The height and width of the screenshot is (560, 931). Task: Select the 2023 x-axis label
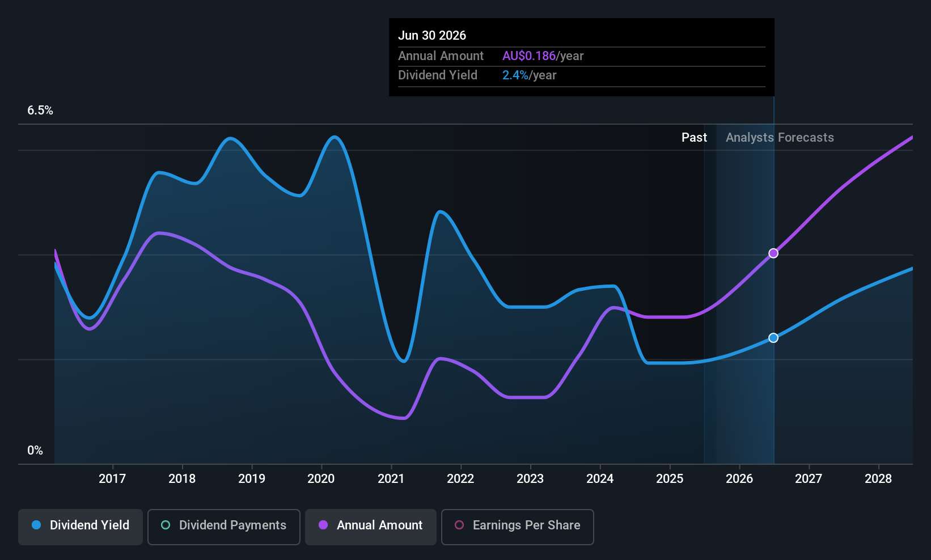click(x=530, y=479)
